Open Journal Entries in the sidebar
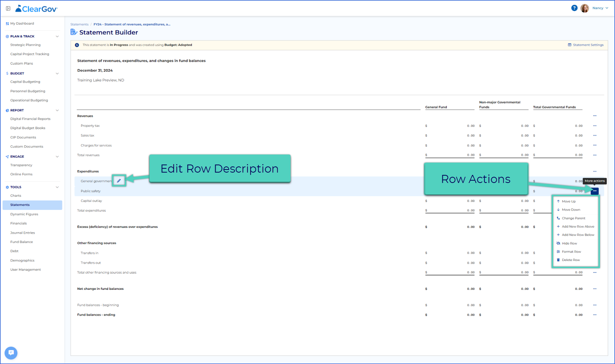Viewport: 615px width, 364px height. [x=23, y=233]
